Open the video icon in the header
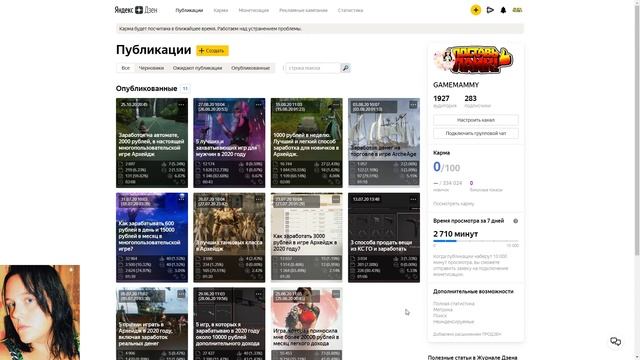Screen dimensions: 640x360 point(490,10)
